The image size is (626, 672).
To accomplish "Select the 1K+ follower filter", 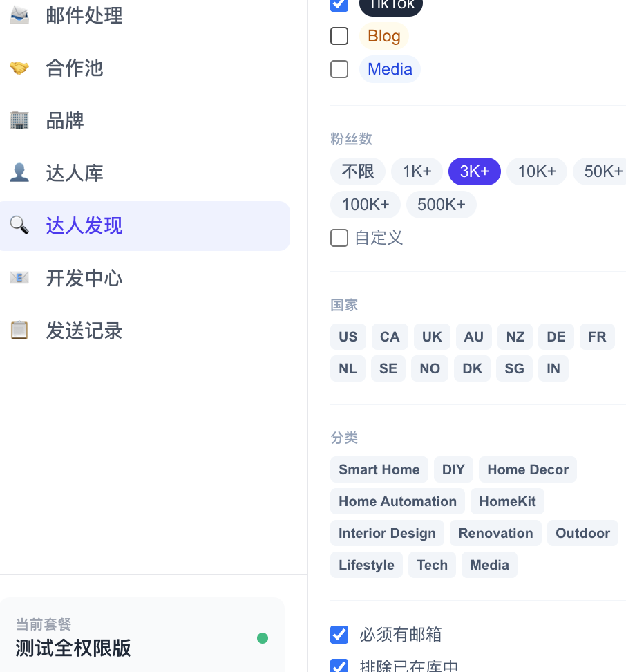I will click(417, 171).
